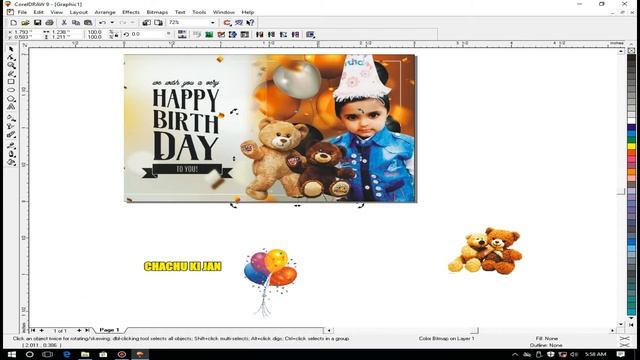Open the Bitmaps menu
The width and height of the screenshot is (640, 360).
pyautogui.click(x=157, y=12)
